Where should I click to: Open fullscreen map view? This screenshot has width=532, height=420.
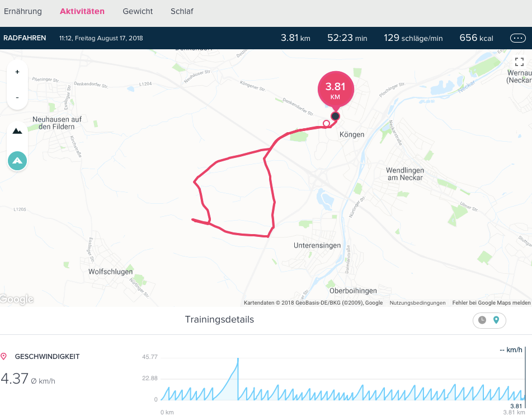519,62
